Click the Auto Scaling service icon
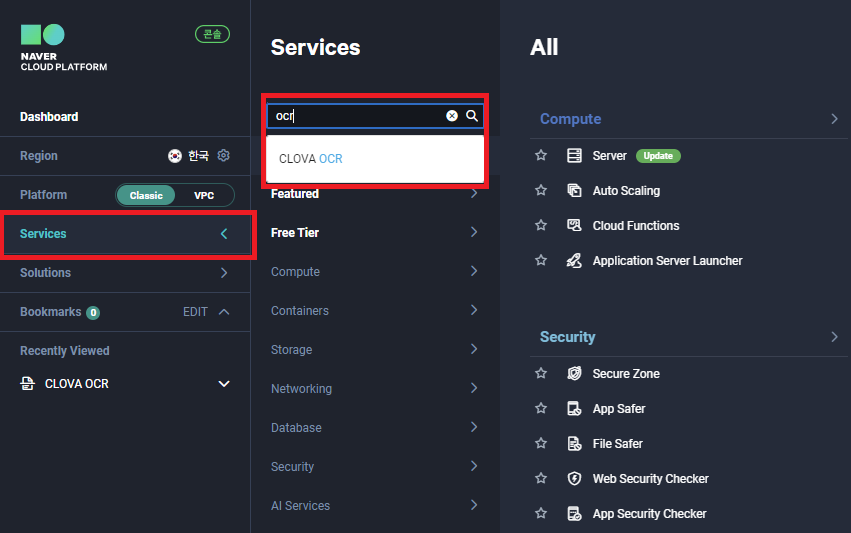This screenshot has height=533, width=851. pyautogui.click(x=574, y=191)
